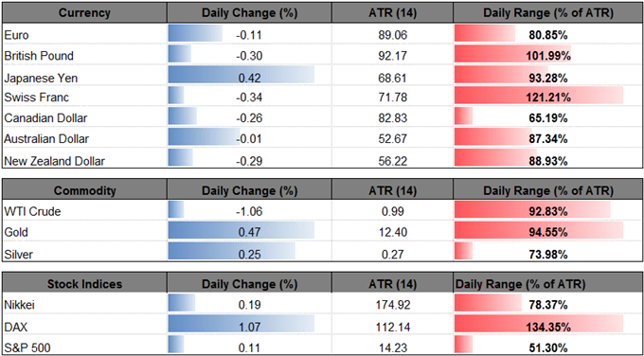
Task: Select the Silver ATR value 0.27
Action: point(393,254)
